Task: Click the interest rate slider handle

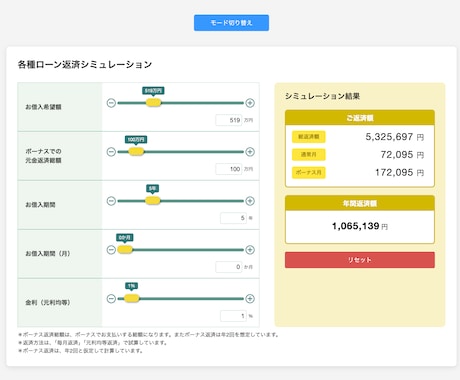Action: pos(132,298)
